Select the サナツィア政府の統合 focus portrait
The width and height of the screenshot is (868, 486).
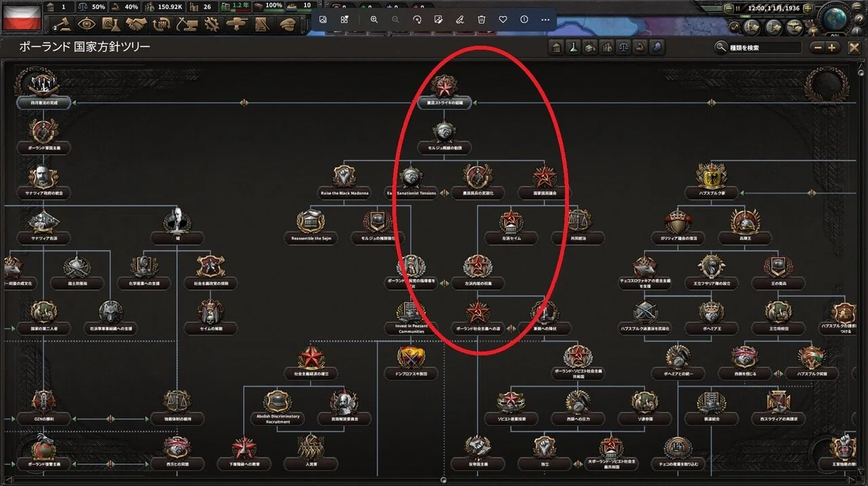pyautogui.click(x=44, y=177)
